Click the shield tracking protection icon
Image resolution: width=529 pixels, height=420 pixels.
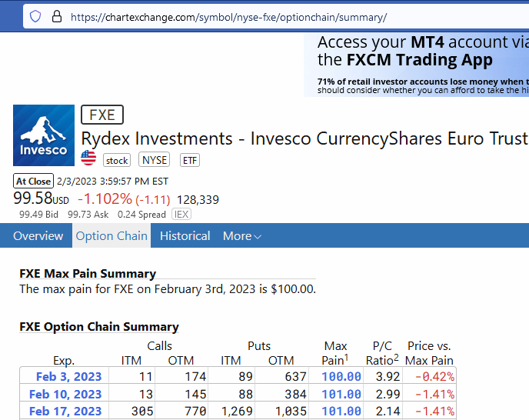(x=35, y=16)
